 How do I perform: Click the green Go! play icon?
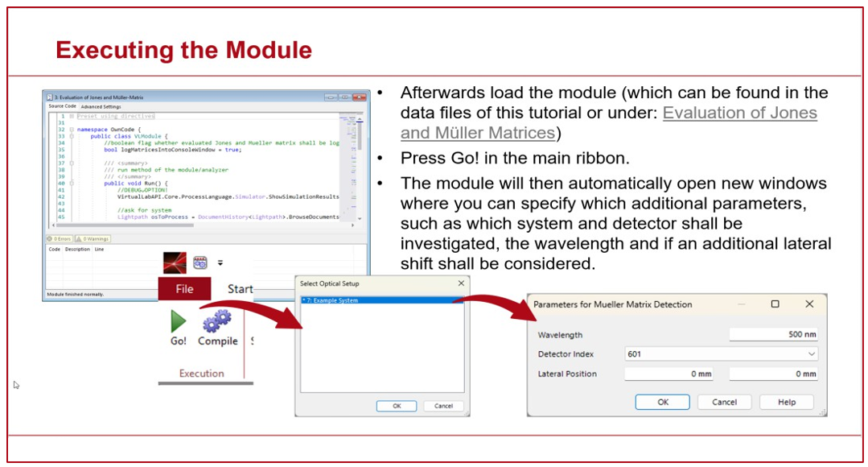[x=179, y=322]
